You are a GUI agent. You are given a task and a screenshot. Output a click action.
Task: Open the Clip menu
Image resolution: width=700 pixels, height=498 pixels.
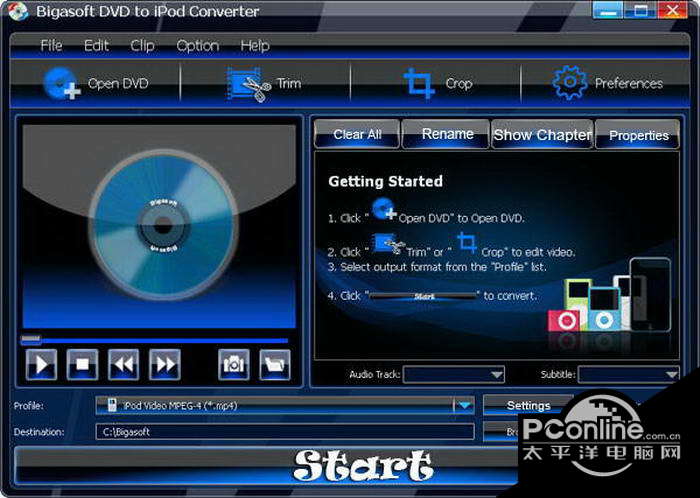tap(142, 46)
